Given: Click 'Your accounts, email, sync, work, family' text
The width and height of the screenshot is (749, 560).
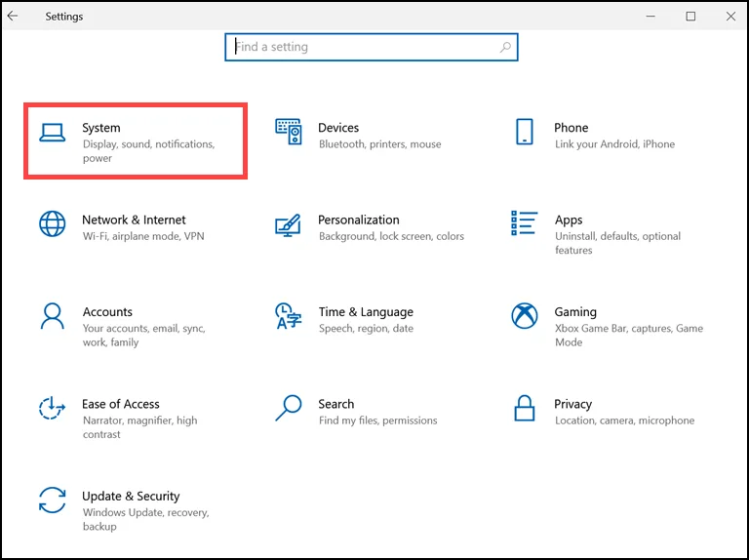Looking at the screenshot, I should [143, 336].
